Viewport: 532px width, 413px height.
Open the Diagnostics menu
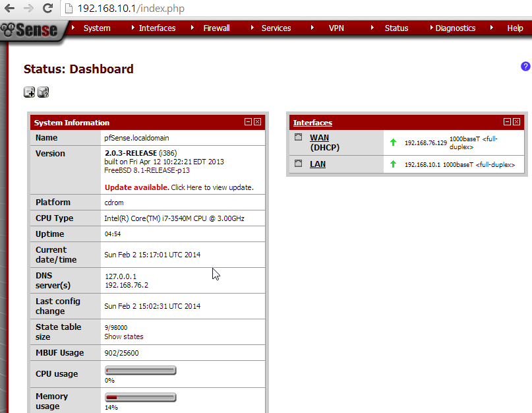[x=456, y=28]
